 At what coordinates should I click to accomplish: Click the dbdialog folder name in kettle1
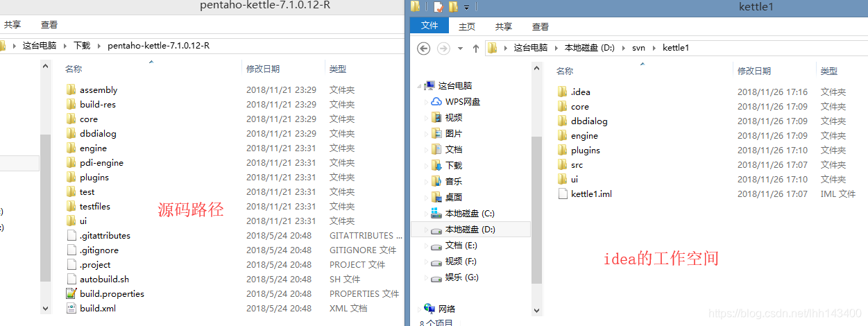589,121
